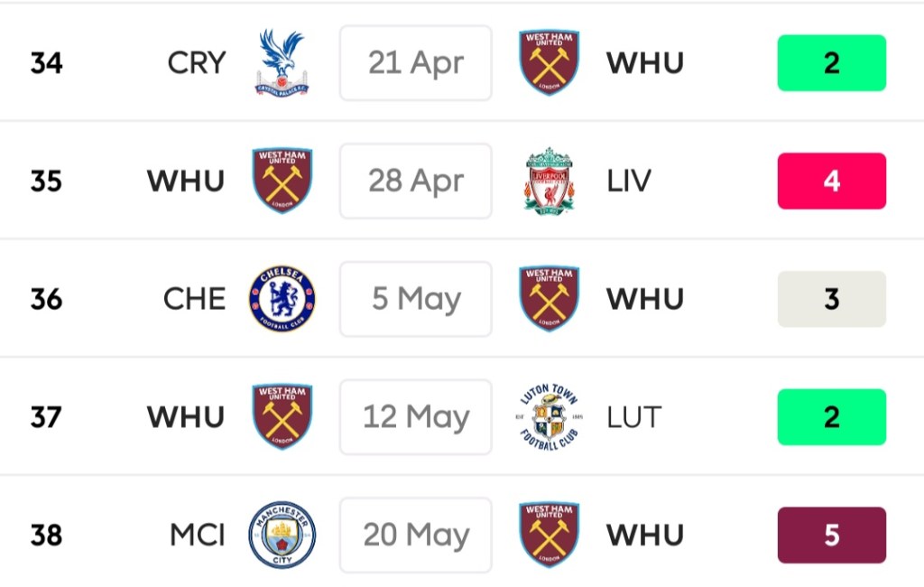Click the Luton Town crest

click(x=549, y=417)
